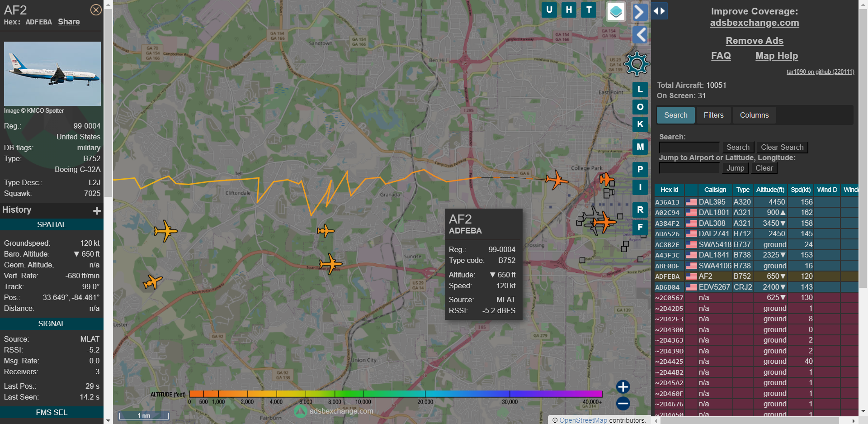Open the FAQ link
This screenshot has width=868, height=424.
tap(721, 56)
